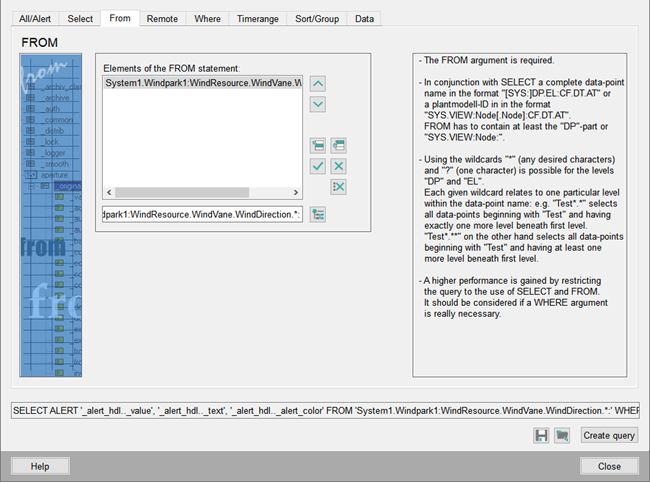Viewport: 650px width, 483px height.
Task: Click the delete all entries icon
Action: point(339,187)
